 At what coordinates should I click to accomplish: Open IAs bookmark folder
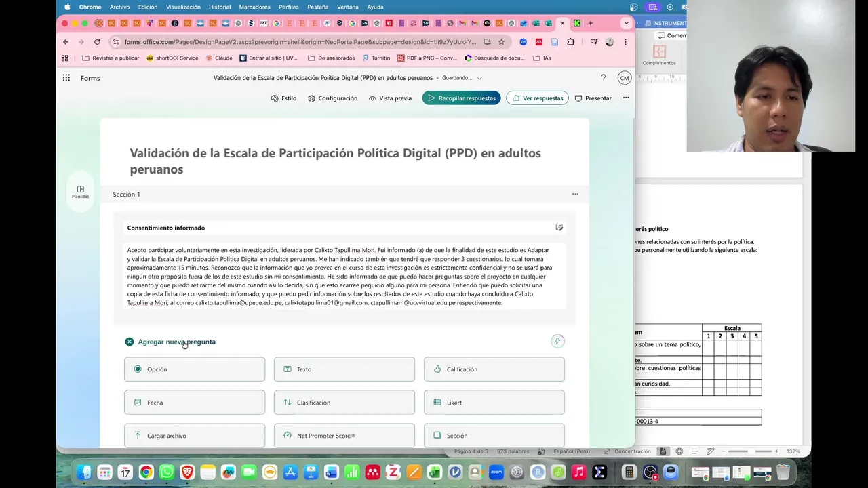542,58
